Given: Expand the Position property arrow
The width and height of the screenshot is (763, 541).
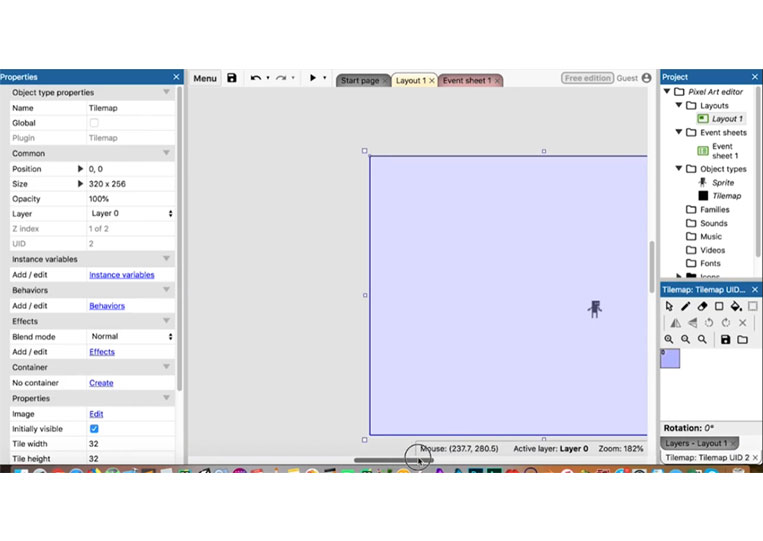Looking at the screenshot, I should click(80, 169).
